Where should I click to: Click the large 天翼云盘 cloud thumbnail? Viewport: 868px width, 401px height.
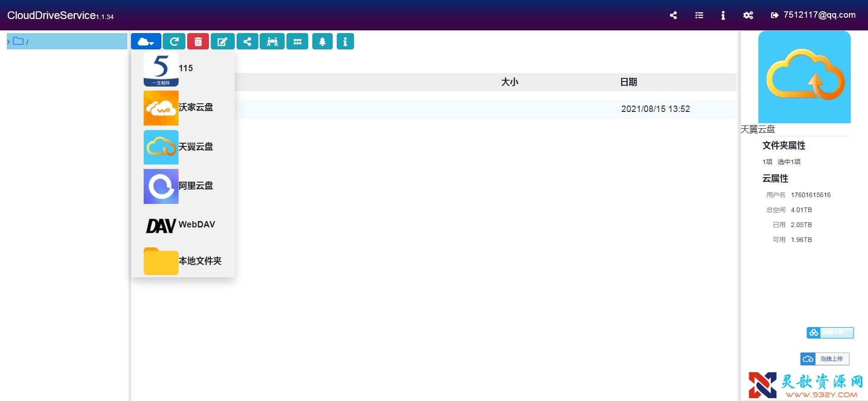[x=804, y=77]
